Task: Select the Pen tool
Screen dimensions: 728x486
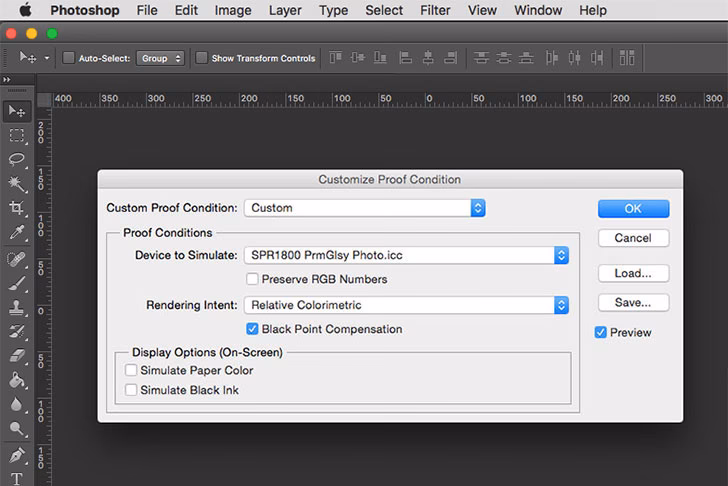Action: click(x=17, y=455)
